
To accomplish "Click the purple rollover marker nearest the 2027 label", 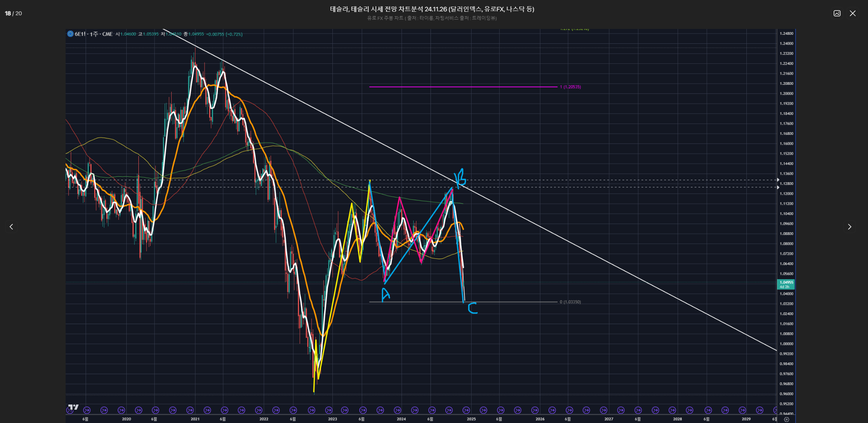I will tap(604, 410).
